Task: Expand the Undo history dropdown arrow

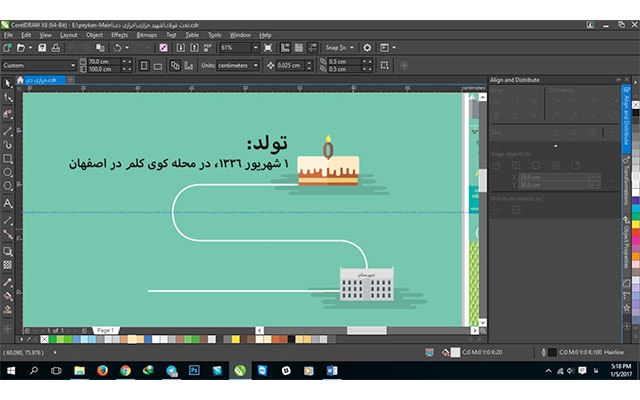Action: click(127, 48)
